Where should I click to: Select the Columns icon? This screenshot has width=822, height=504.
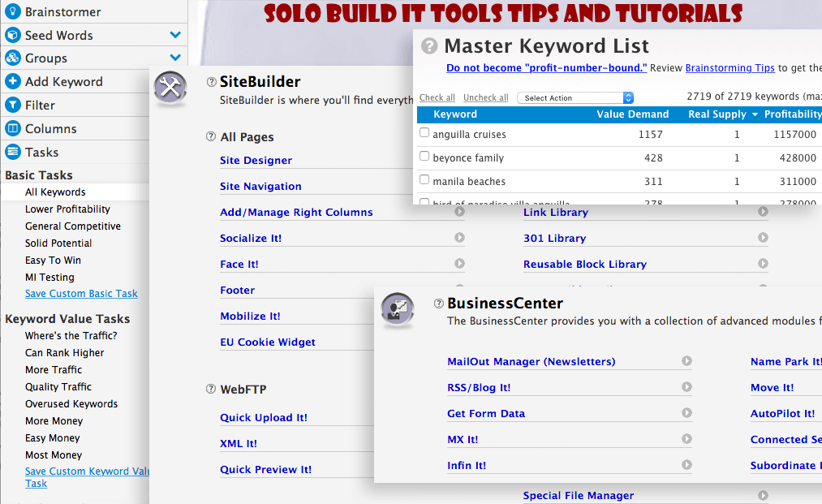point(11,128)
